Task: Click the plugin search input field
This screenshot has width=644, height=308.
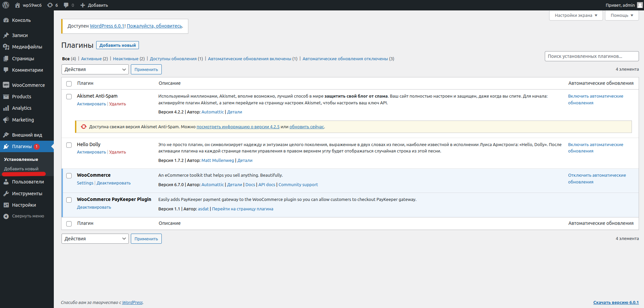Action: point(591,56)
